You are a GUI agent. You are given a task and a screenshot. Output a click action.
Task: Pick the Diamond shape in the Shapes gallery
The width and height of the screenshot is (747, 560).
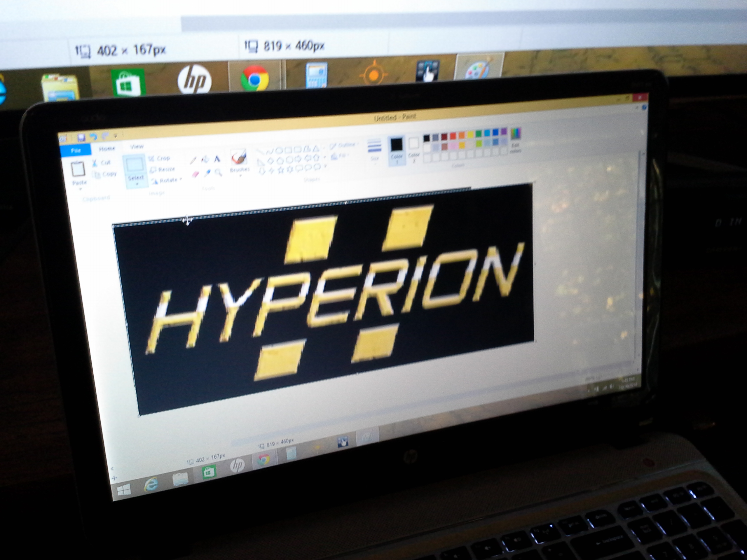point(270,161)
